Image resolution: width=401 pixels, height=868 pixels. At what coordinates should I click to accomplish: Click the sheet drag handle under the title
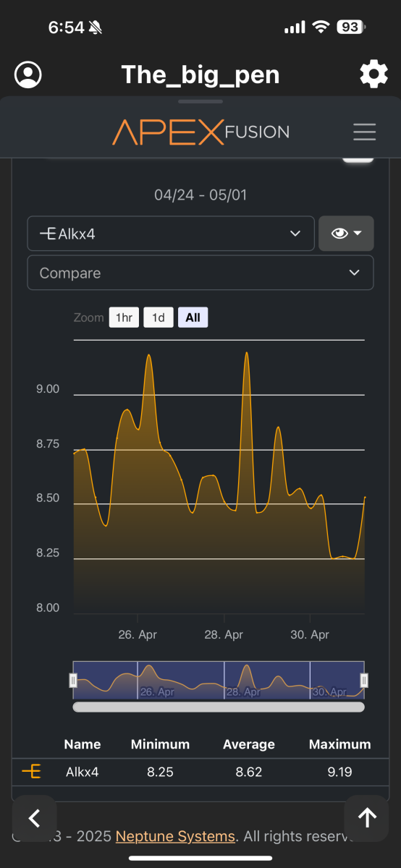click(x=200, y=101)
